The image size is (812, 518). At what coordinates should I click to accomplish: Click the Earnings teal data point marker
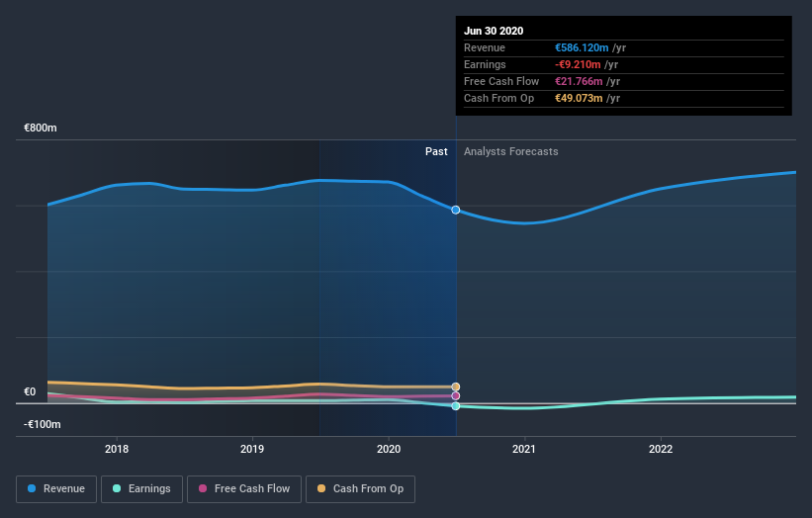456,406
